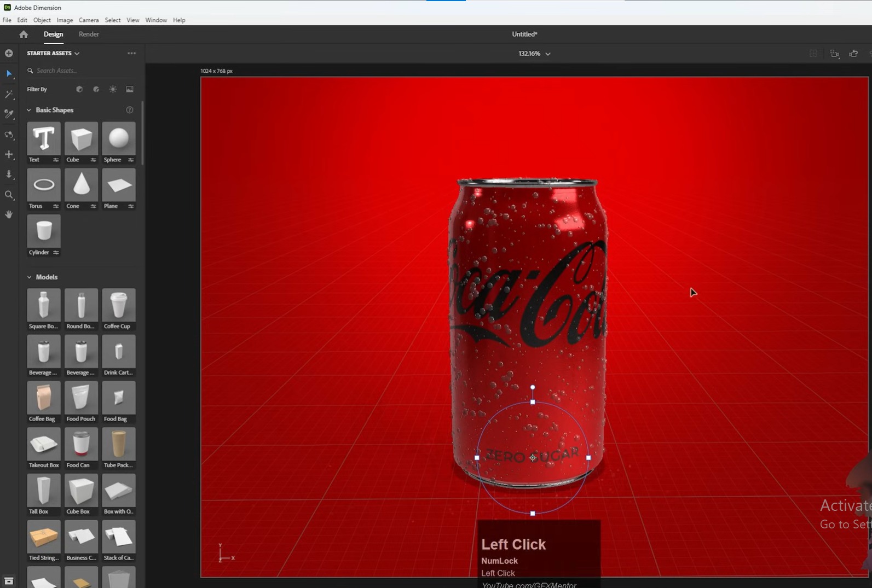Open the Window menu

[156, 20]
